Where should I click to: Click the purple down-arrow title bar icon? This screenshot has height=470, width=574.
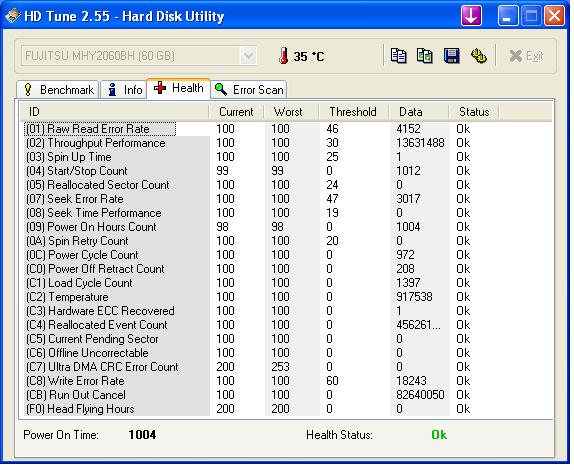point(471,15)
